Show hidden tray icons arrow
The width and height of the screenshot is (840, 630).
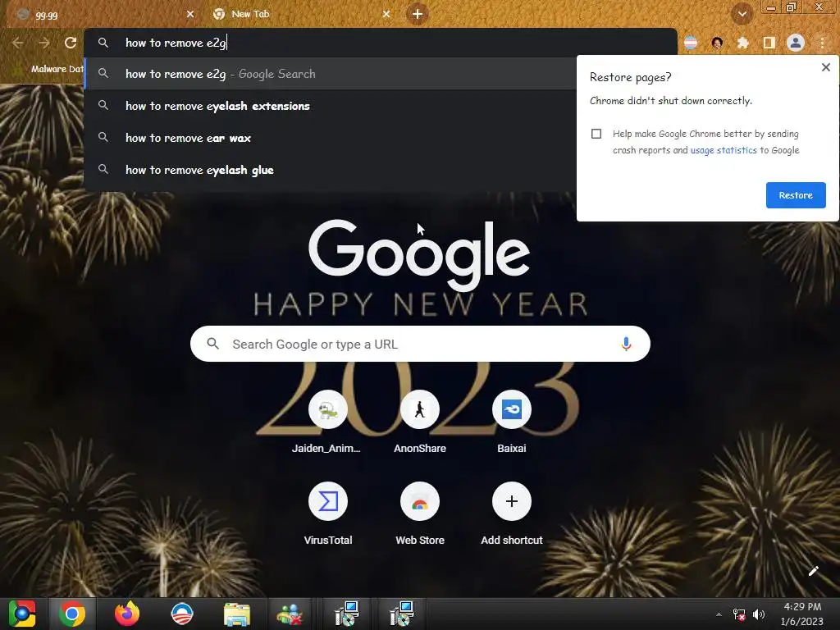point(719,614)
